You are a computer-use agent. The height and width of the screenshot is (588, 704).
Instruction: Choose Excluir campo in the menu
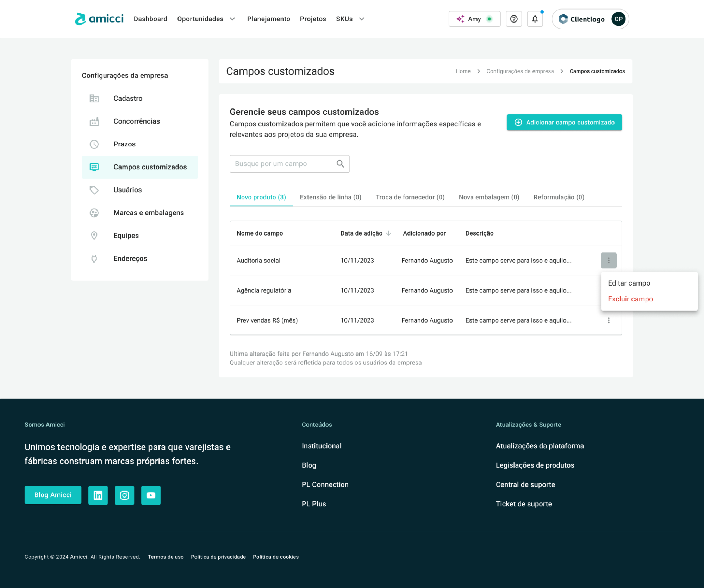click(630, 299)
